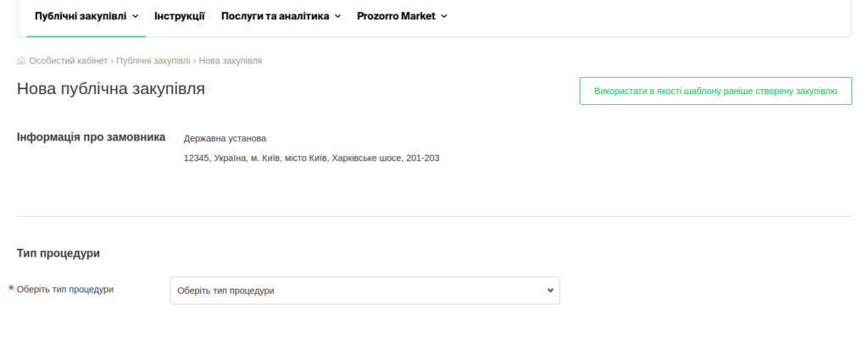Viewport: 868px width, 343px height.
Task: Click the chevron beside Послуги та аналітика
Action: pos(338,16)
